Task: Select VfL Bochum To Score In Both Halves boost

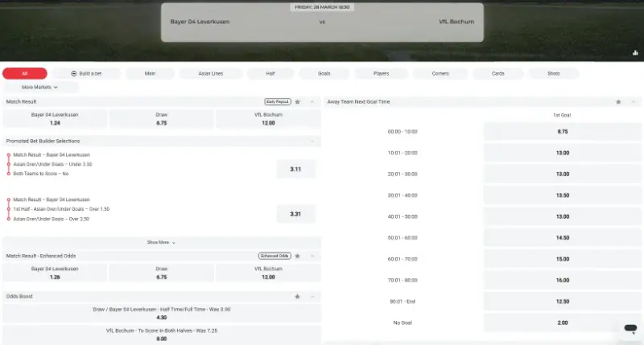Action: 162,335
